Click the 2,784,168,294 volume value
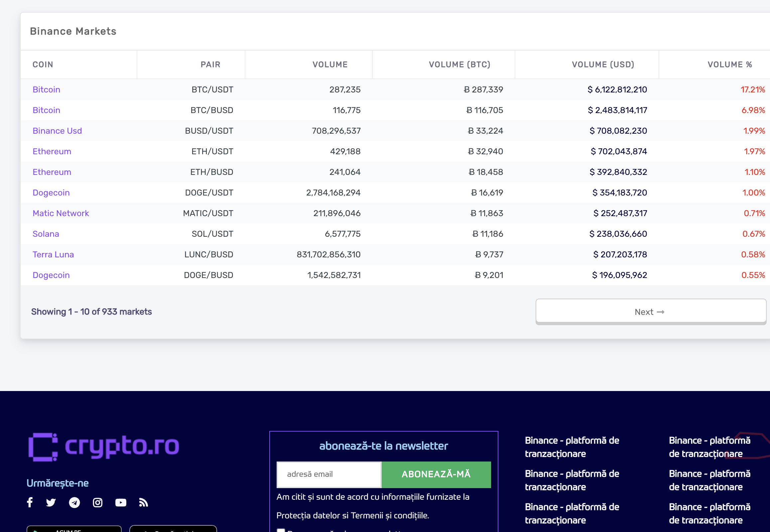This screenshot has width=770, height=532. (333, 193)
